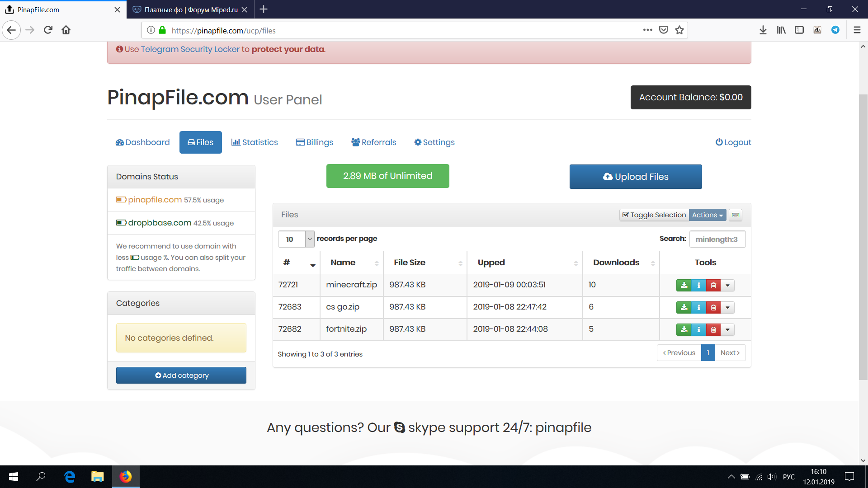Click the Upload Files button
The width and height of the screenshot is (868, 488).
point(636,177)
